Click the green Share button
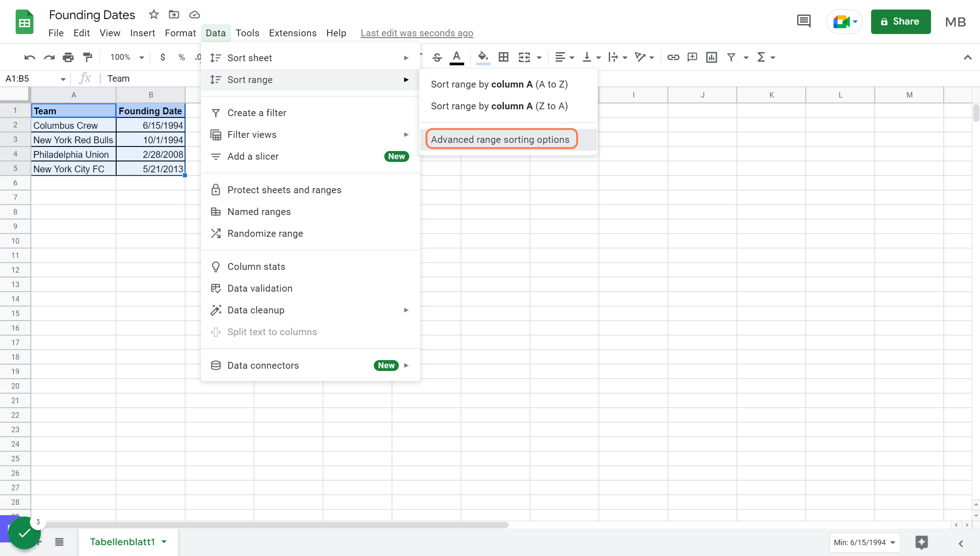This screenshot has height=556, width=980. [x=901, y=21]
